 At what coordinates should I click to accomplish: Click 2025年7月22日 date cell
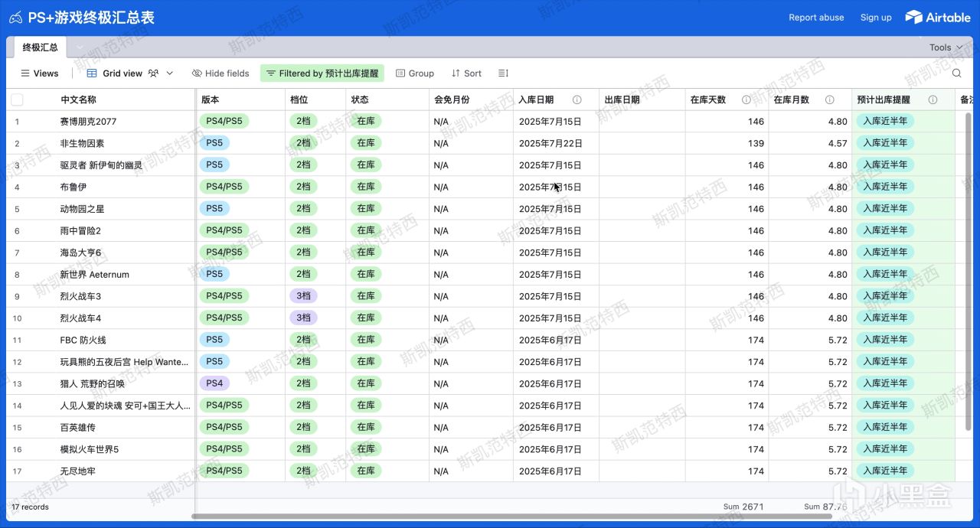pyautogui.click(x=556, y=143)
